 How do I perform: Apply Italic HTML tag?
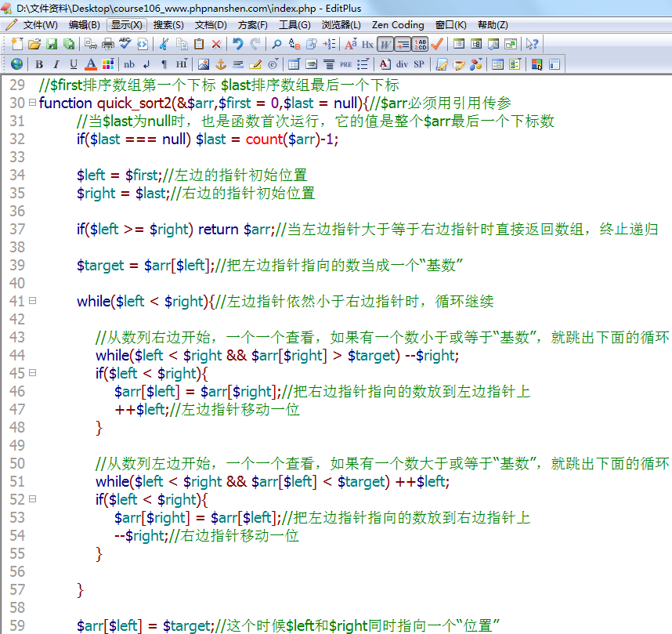point(56,64)
